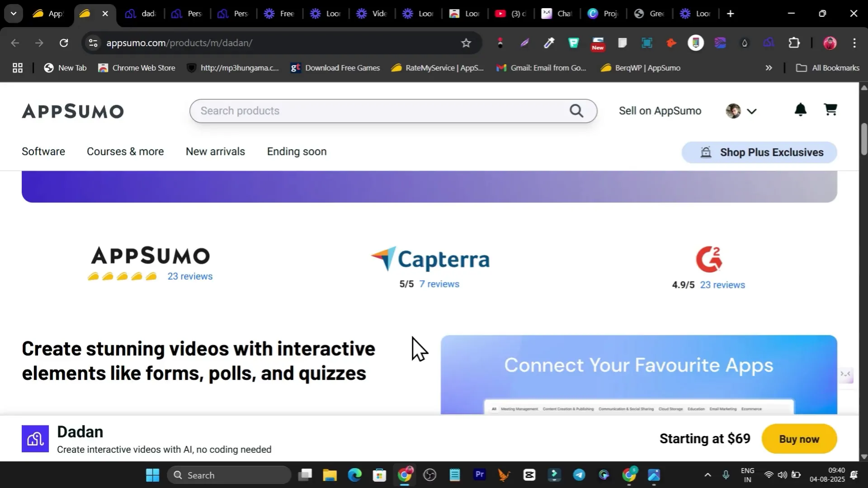Show the hidden bookmarks overflow chevron

[769, 68]
